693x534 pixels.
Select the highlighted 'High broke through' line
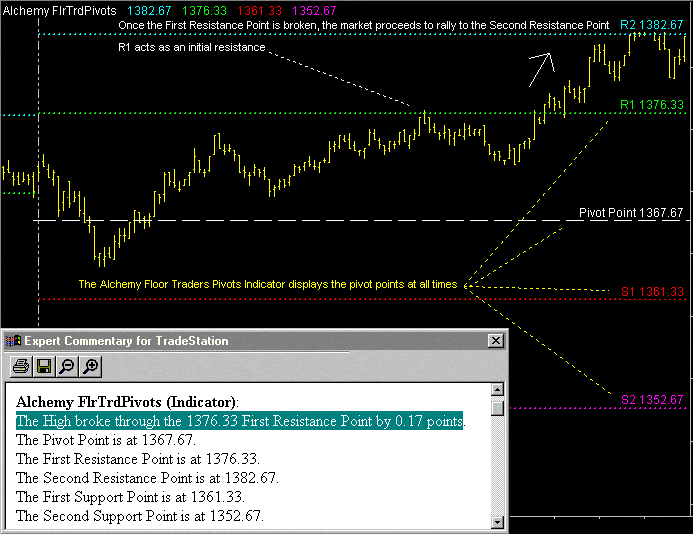(240, 421)
